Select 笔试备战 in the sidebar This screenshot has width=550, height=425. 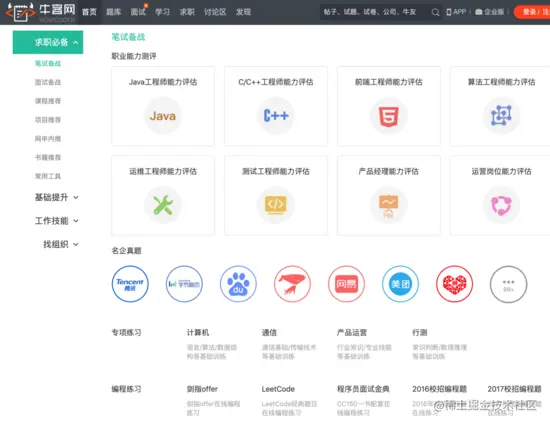point(48,63)
